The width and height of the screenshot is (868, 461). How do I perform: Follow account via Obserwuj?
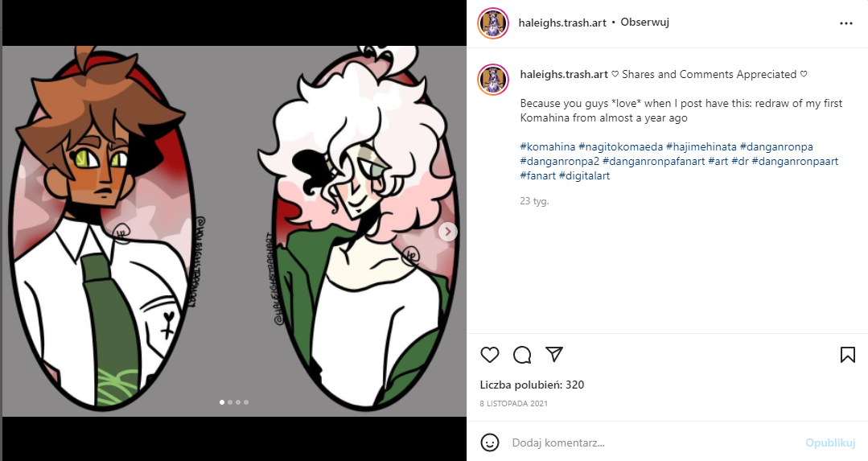(644, 23)
